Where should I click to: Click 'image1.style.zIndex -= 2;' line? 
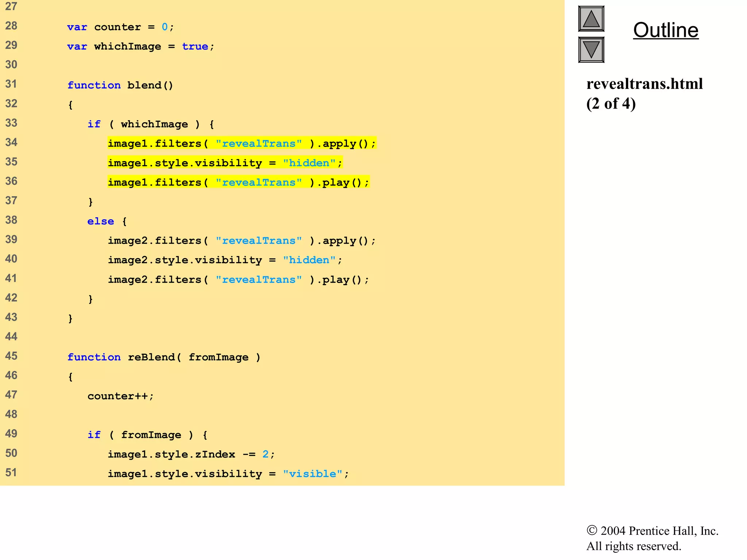coord(191,454)
